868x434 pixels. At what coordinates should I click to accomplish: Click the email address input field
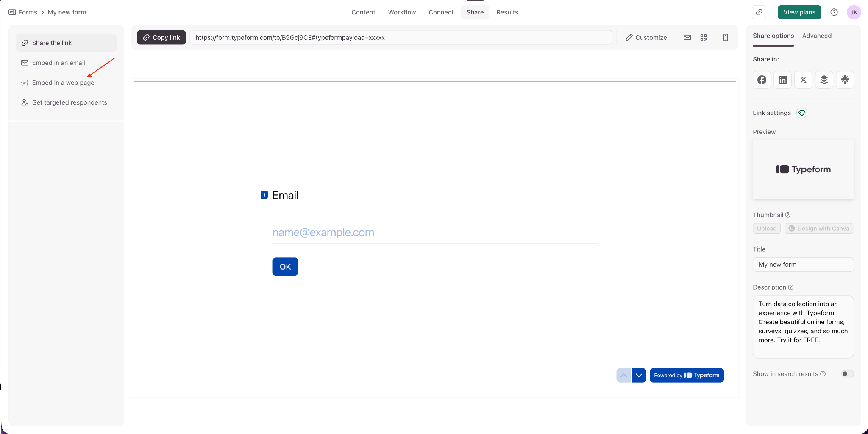[x=434, y=232]
